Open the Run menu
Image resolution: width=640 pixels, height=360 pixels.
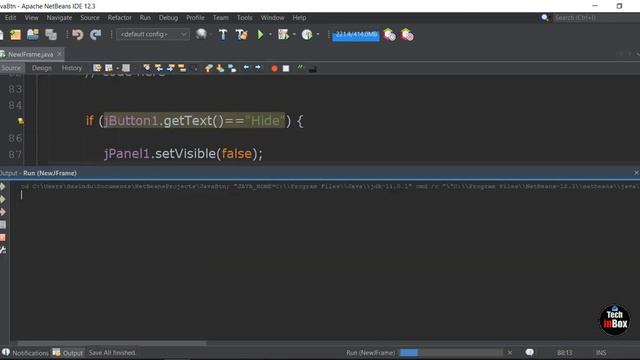pos(145,18)
